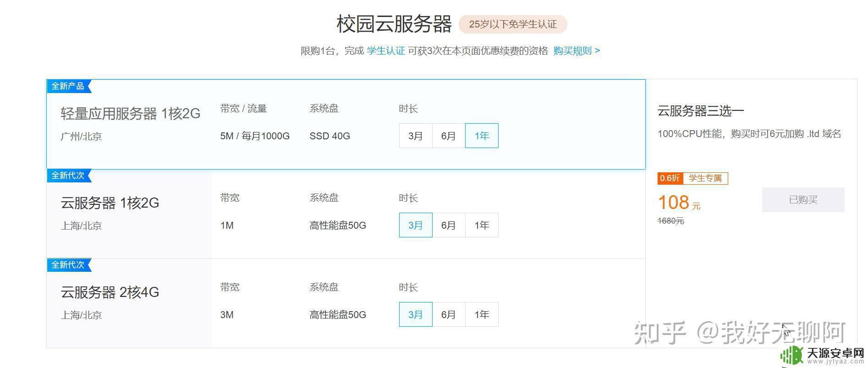The height and width of the screenshot is (368, 868).
Task: Click the 3M bandwidth value
Action: click(x=227, y=315)
